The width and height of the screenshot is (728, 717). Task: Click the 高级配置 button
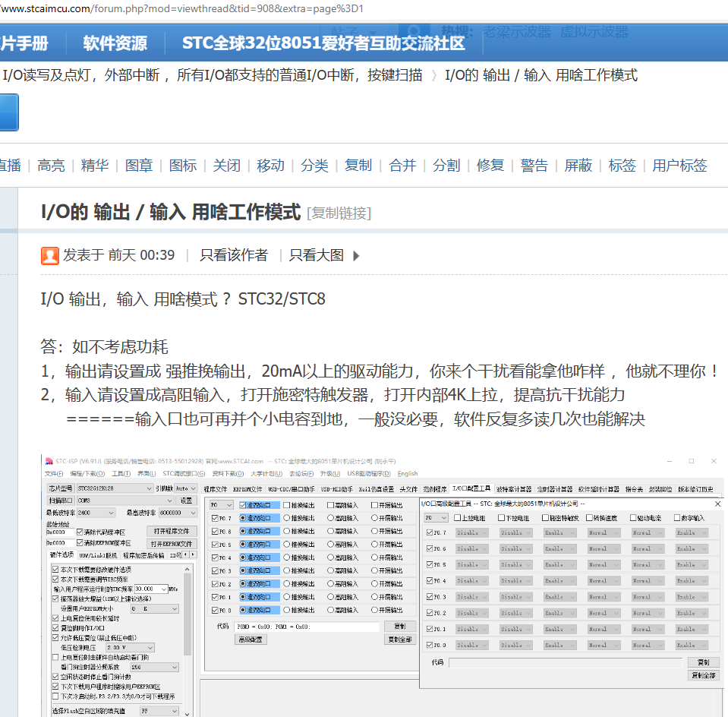pos(250,640)
